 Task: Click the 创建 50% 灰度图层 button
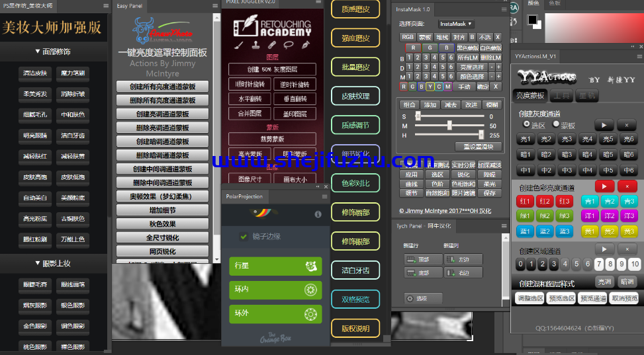point(272,69)
